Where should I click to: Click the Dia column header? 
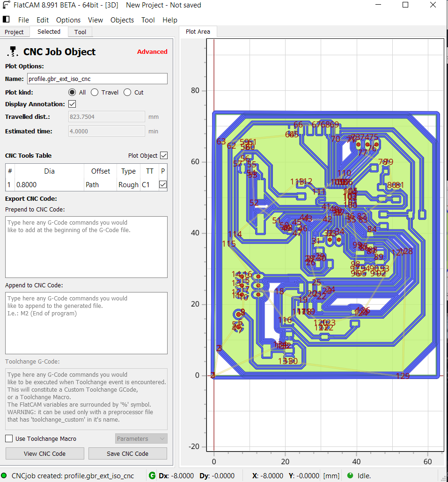(49, 171)
